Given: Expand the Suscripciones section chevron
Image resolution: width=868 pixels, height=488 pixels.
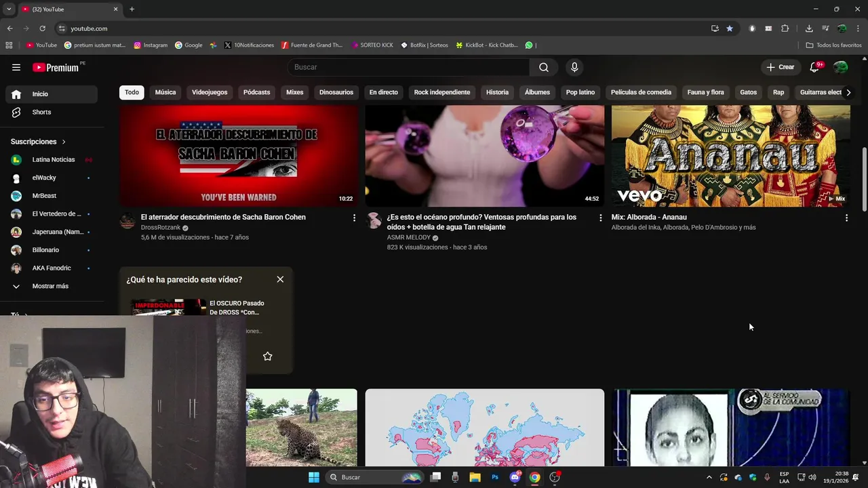Looking at the screenshot, I should point(64,142).
